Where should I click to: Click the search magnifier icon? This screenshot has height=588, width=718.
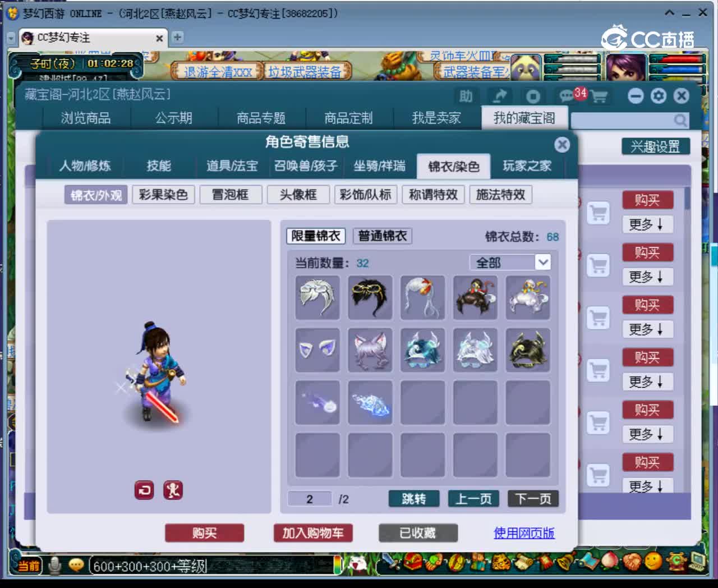click(x=680, y=120)
